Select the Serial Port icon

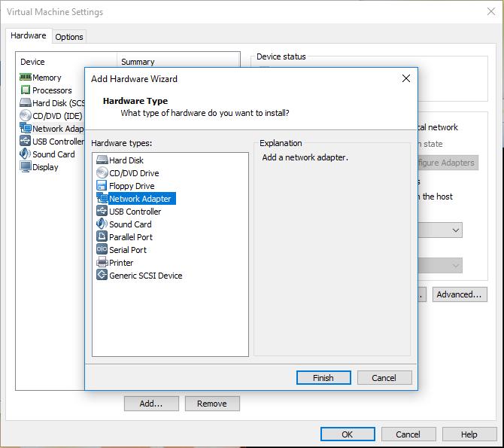tap(102, 249)
